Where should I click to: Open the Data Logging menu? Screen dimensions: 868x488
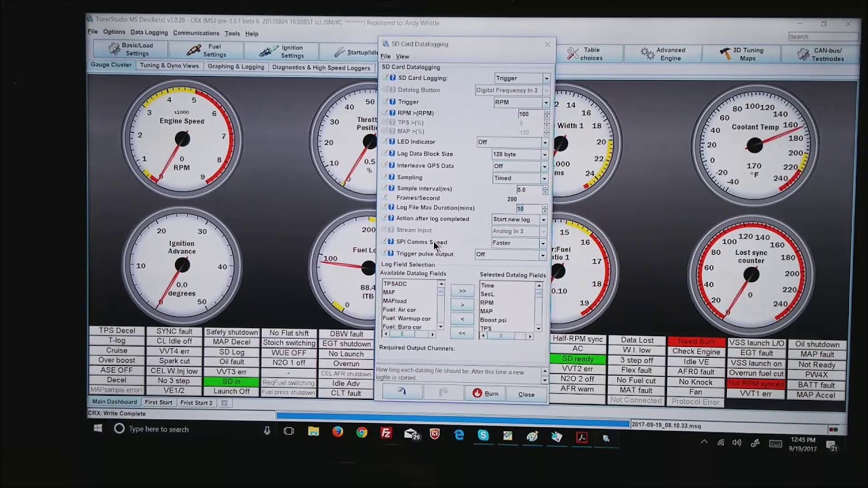149,33
